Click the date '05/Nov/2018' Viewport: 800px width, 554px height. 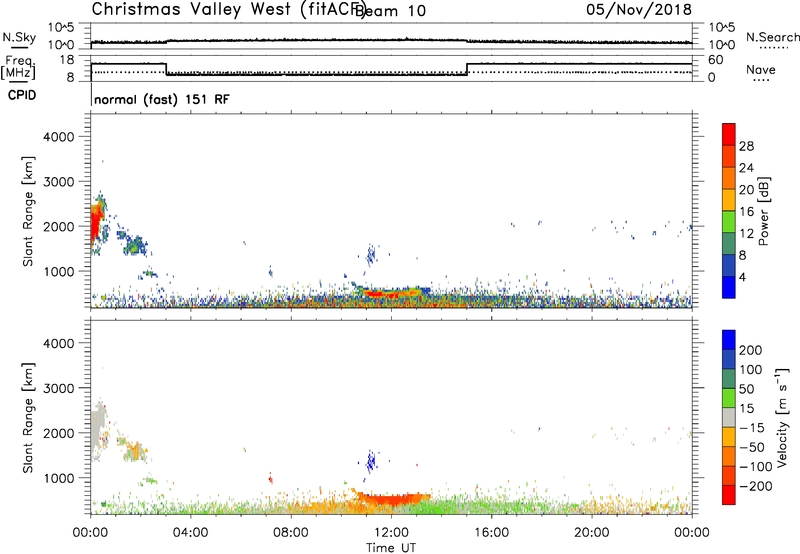click(639, 9)
